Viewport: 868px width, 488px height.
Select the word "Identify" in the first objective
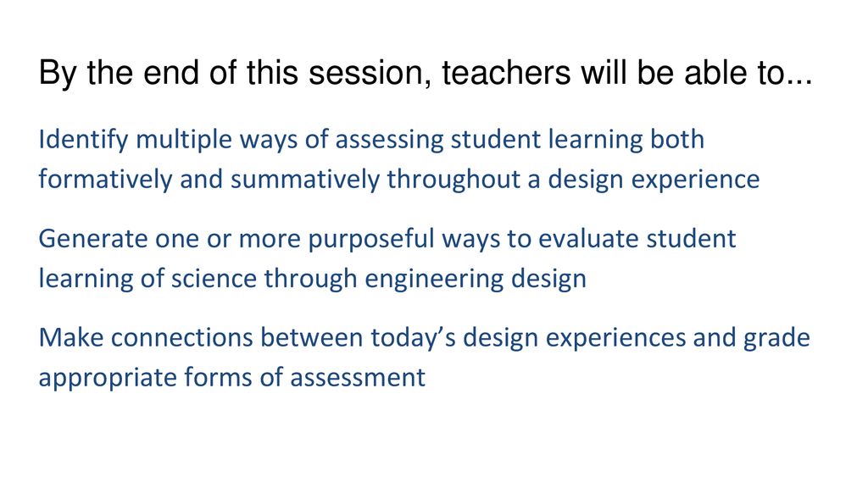pos(83,140)
